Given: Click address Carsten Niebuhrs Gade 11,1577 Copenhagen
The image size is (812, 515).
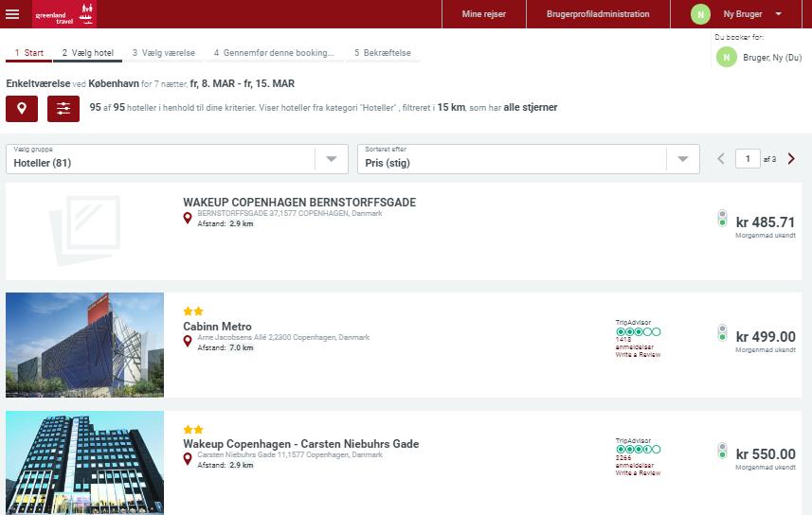Looking at the screenshot, I should point(290,455).
